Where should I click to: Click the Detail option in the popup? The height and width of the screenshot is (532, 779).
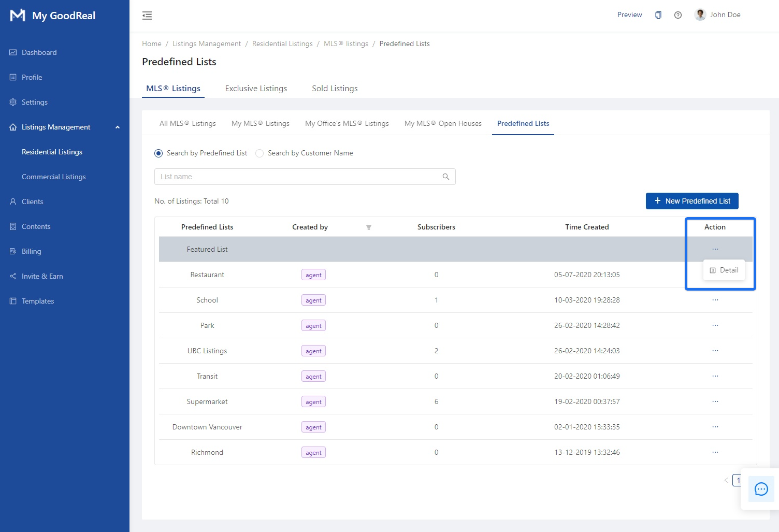click(724, 270)
